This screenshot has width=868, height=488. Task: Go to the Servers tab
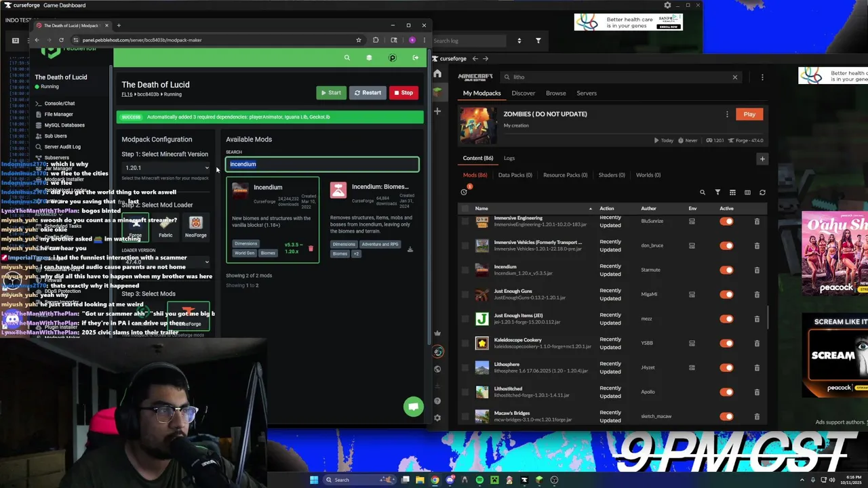pyautogui.click(x=587, y=94)
